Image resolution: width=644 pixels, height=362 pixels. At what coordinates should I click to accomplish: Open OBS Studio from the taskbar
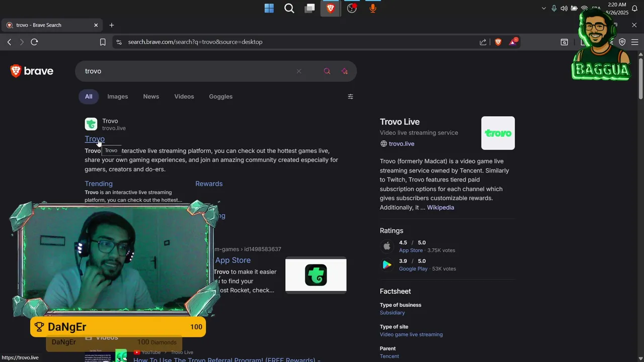point(352,8)
